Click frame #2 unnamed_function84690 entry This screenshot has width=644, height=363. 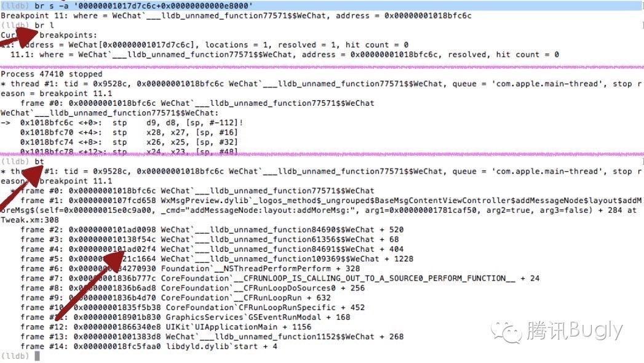(212, 230)
